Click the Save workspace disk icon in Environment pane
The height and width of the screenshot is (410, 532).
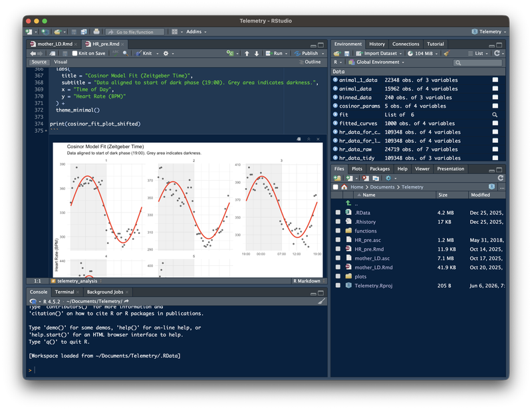[x=346, y=53]
